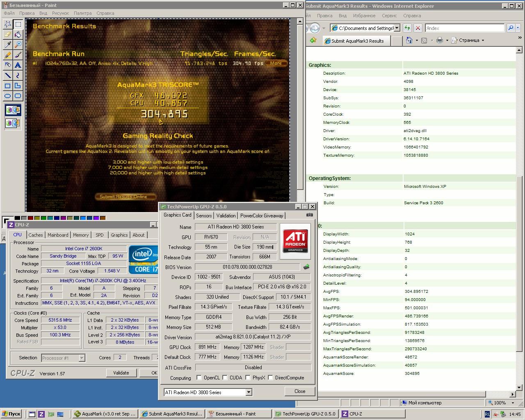This screenshot has height=420, width=525.
Task: Click the Internet Explorer forward arrow button
Action: (x=315, y=28)
